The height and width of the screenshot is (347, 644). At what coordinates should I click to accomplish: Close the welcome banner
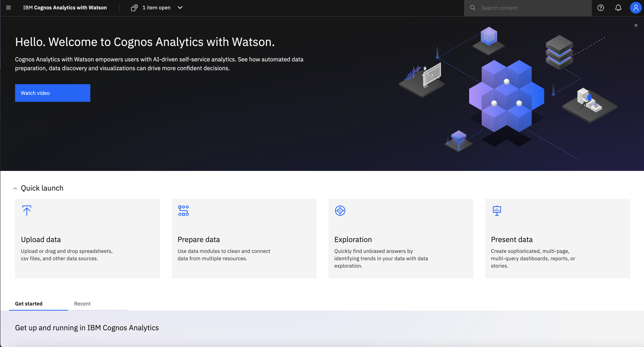636,25
